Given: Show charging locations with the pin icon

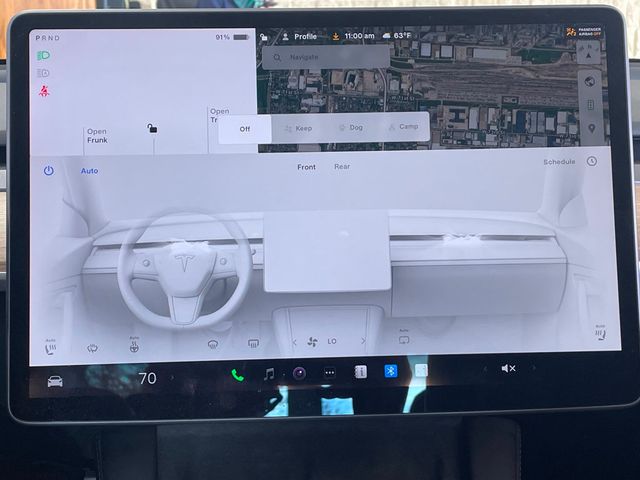Looking at the screenshot, I should pos(591,129).
